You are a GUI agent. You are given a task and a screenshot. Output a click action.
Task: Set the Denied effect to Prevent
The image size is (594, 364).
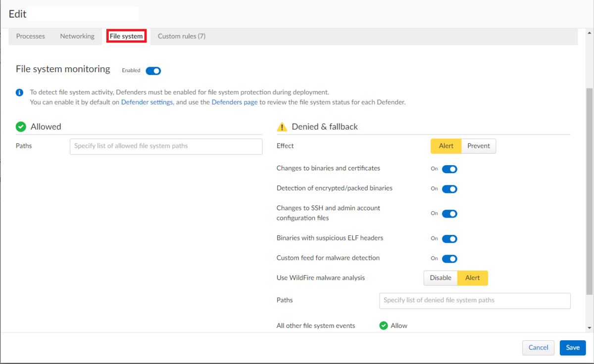click(478, 146)
